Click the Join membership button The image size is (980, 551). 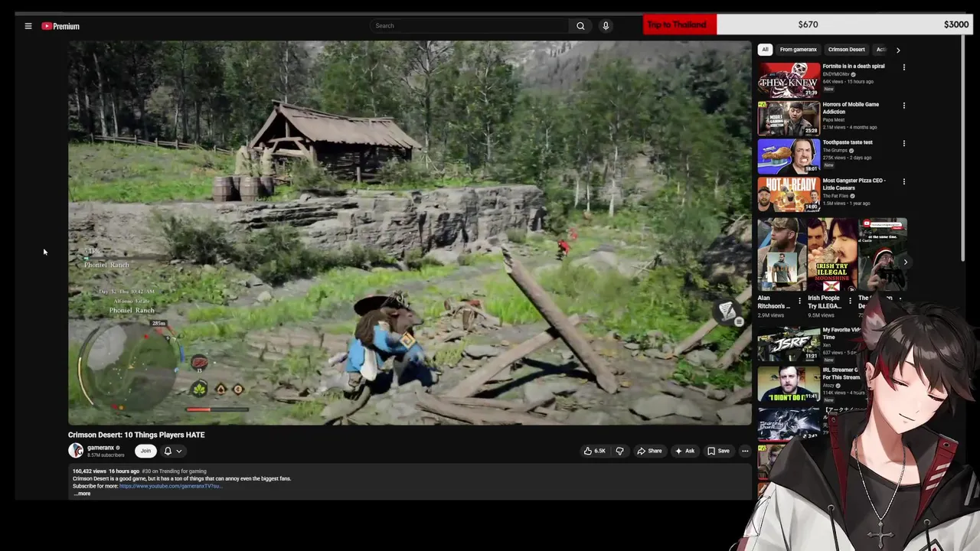click(x=145, y=451)
